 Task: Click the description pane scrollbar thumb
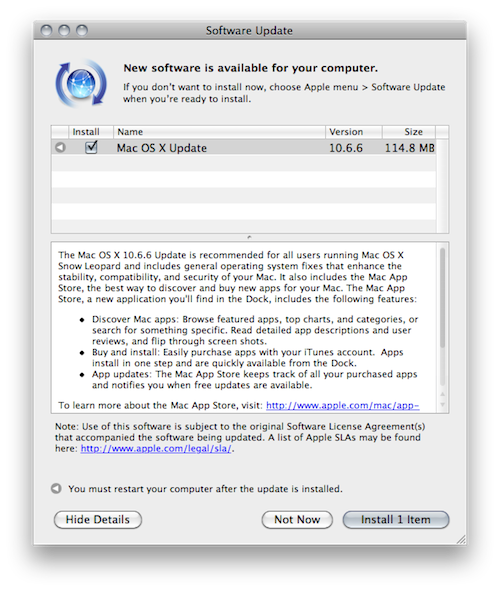(442, 298)
